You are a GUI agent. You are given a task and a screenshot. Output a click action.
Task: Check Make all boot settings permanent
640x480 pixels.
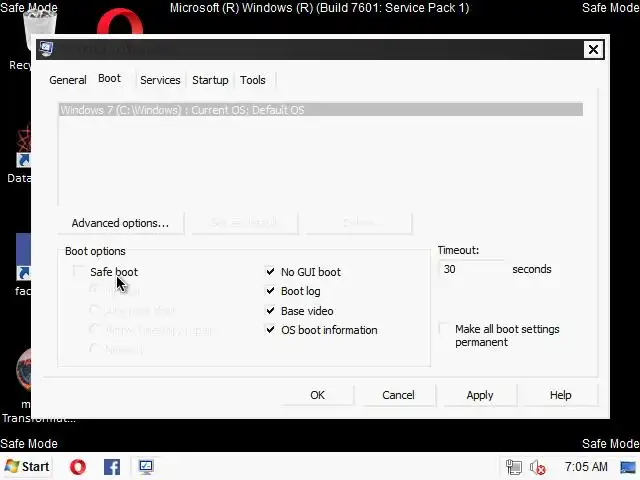tap(444, 329)
